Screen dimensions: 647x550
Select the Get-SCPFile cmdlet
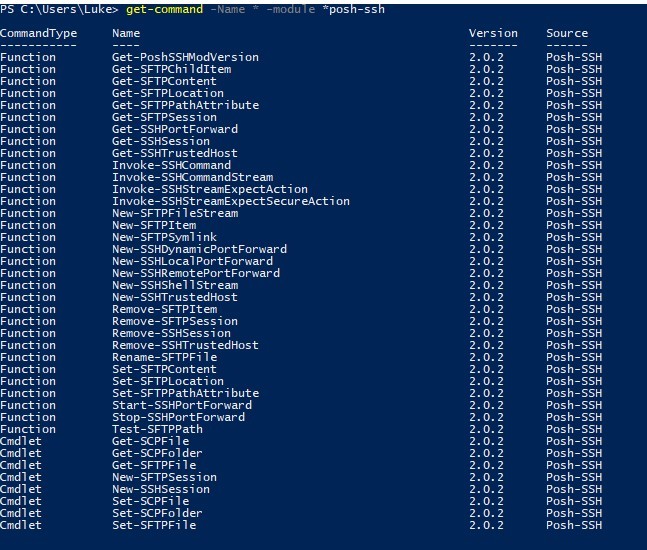pyautogui.click(x=150, y=441)
